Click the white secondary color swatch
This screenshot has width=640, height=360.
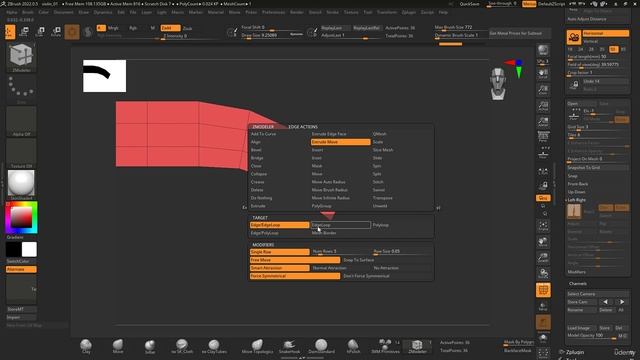pos(29,249)
